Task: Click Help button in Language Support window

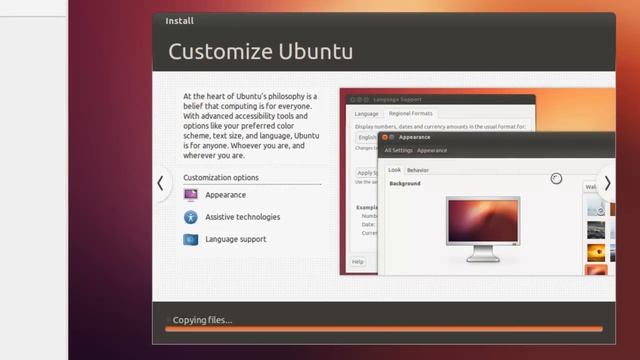Action: click(358, 262)
